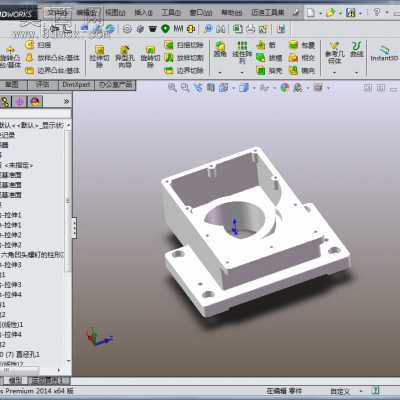Activate the 线性阵列 linear pattern tool

click(242, 52)
